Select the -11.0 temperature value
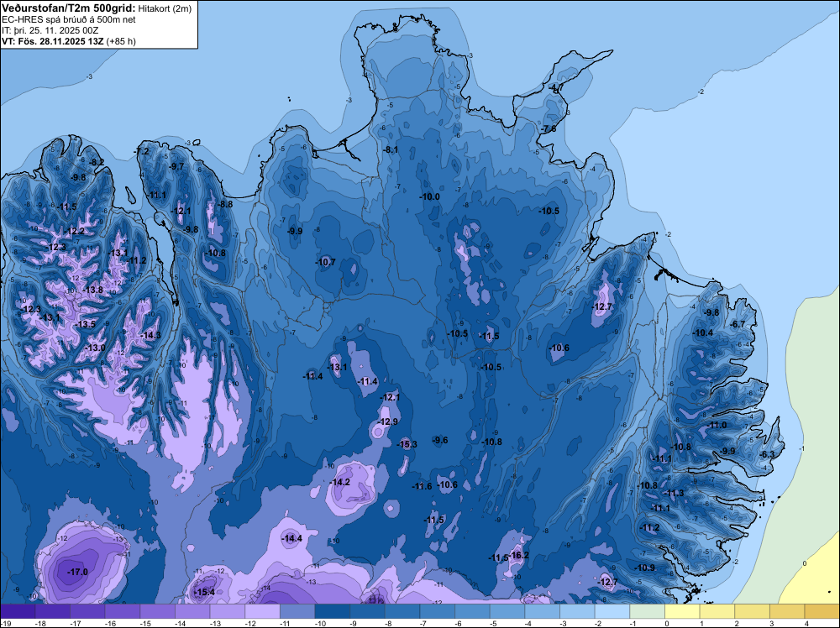Viewport: 840px width, 628px height. pyautogui.click(x=717, y=426)
